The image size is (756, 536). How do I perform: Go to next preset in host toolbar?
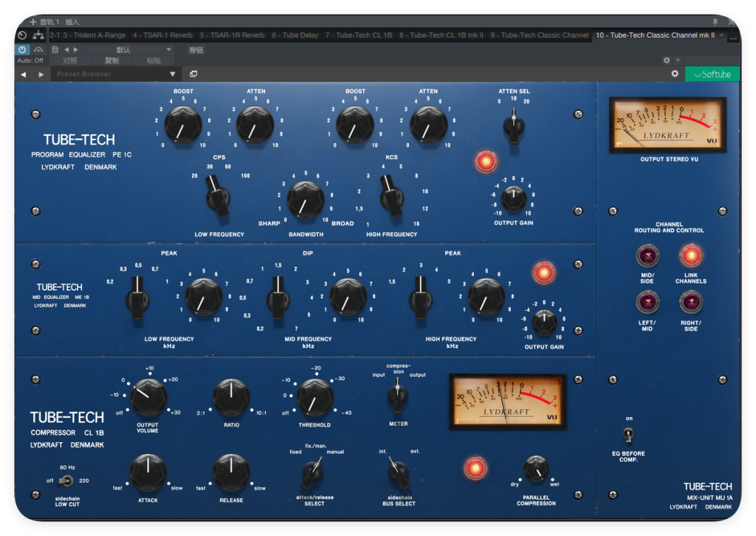pos(76,49)
